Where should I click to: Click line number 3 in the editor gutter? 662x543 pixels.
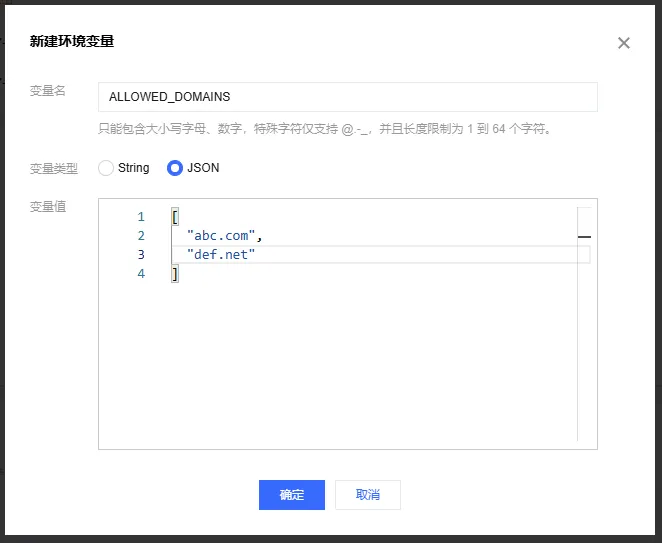(x=141, y=255)
